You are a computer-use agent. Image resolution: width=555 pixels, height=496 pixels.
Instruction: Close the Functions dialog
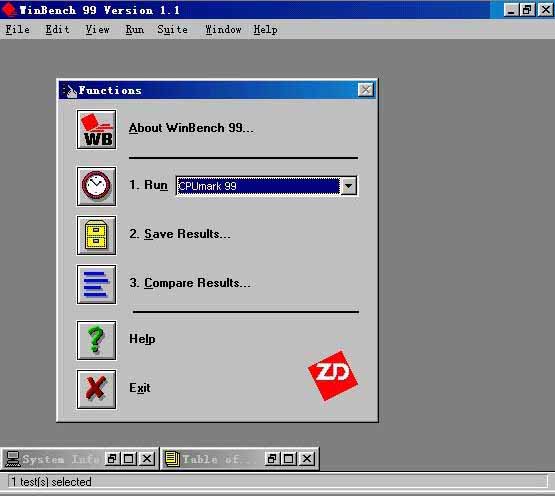(366, 90)
